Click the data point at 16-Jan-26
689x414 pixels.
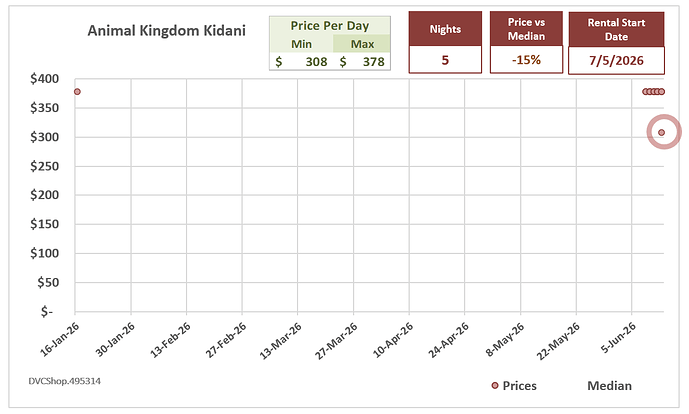click(x=77, y=92)
